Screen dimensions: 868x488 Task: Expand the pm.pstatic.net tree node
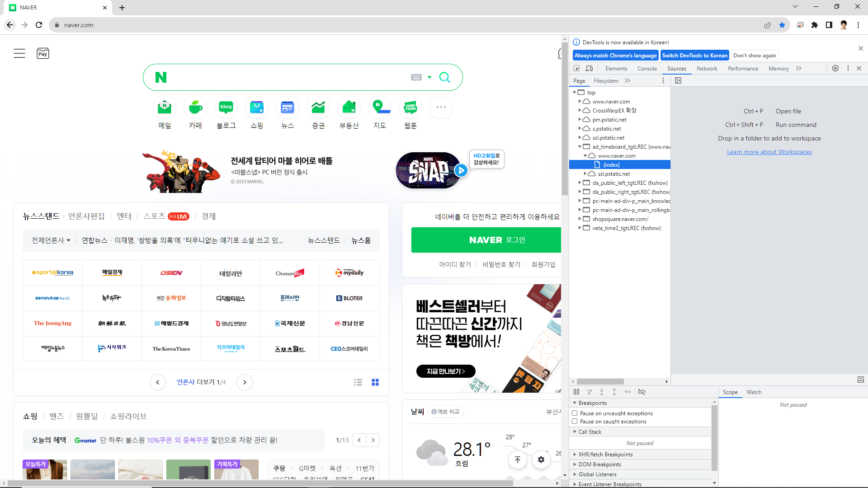(x=580, y=119)
